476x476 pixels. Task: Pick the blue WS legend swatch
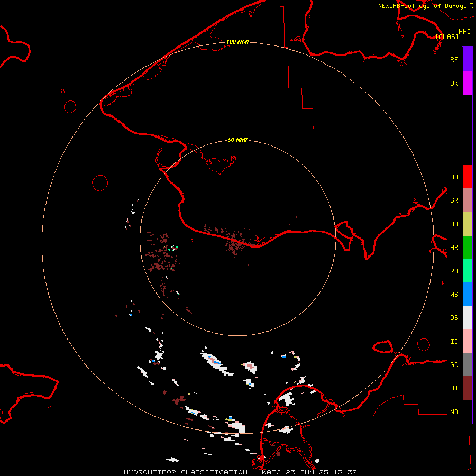click(467, 294)
